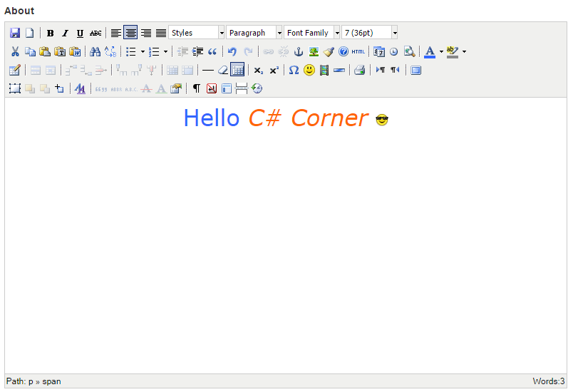Insert an image with the tree picture icon
This screenshot has width=573, height=392.
[314, 51]
